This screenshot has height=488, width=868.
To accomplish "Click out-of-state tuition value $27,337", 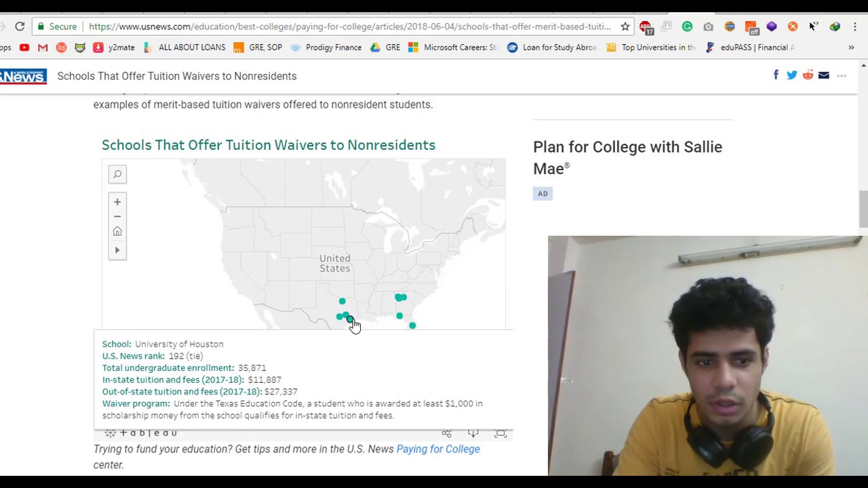I will pyautogui.click(x=281, y=392).
